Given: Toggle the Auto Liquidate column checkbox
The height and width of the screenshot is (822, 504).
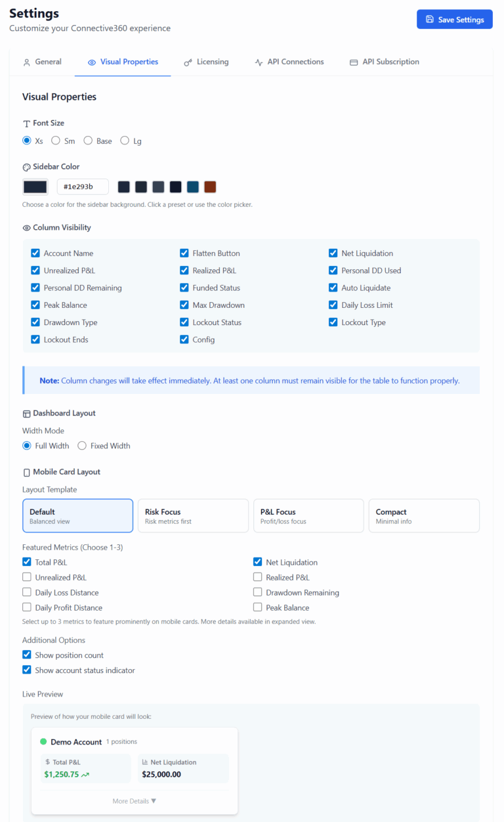Looking at the screenshot, I should [x=333, y=288].
